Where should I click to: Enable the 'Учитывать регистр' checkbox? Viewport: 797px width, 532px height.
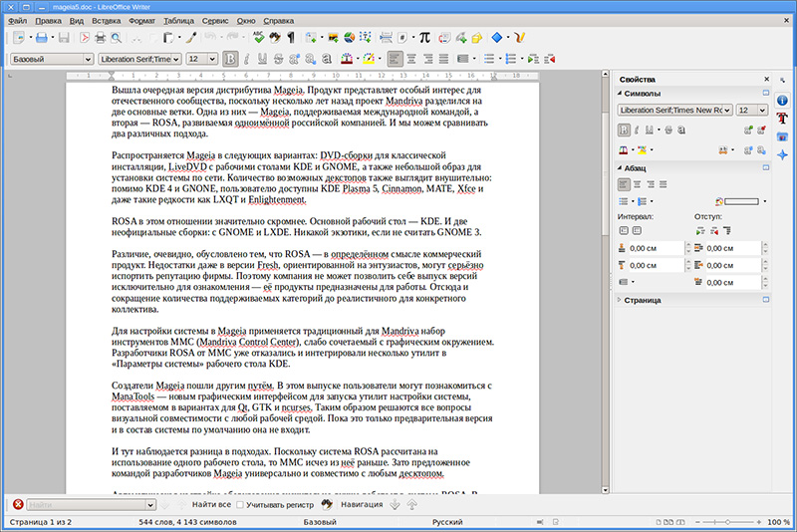[x=240, y=504]
